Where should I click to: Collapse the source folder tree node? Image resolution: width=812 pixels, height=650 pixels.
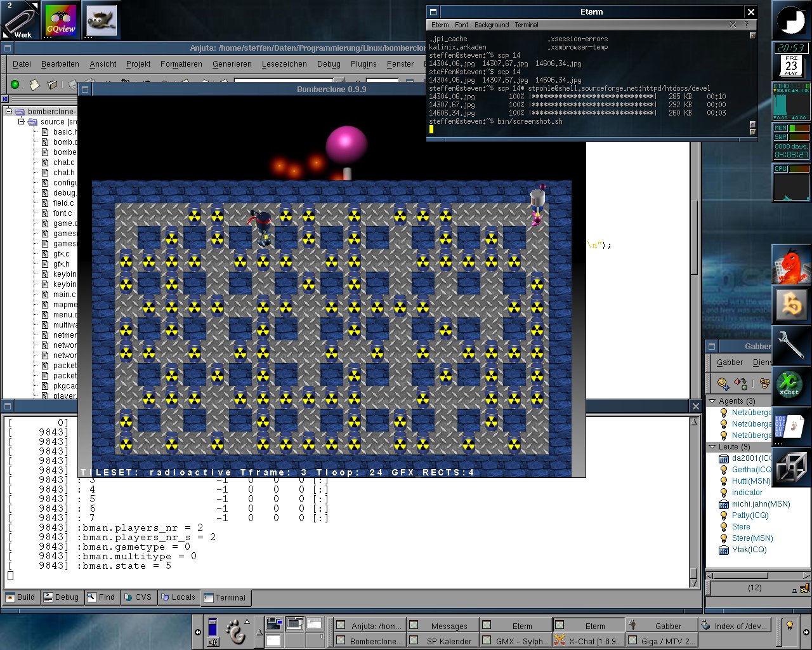(x=20, y=122)
